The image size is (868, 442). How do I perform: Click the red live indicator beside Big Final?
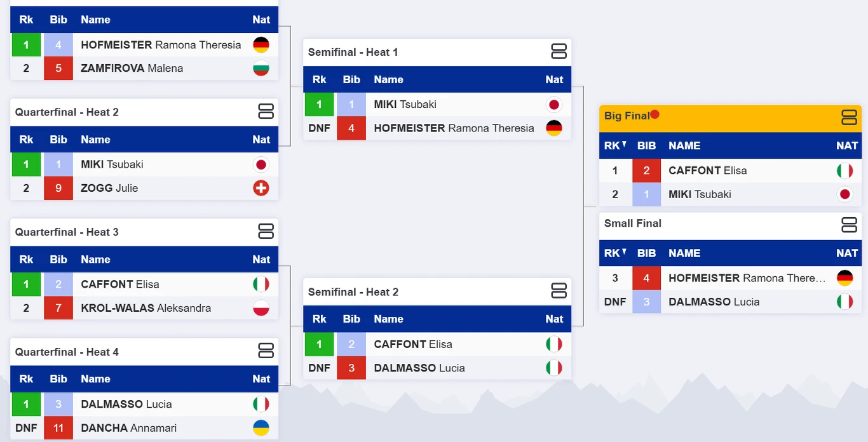654,114
